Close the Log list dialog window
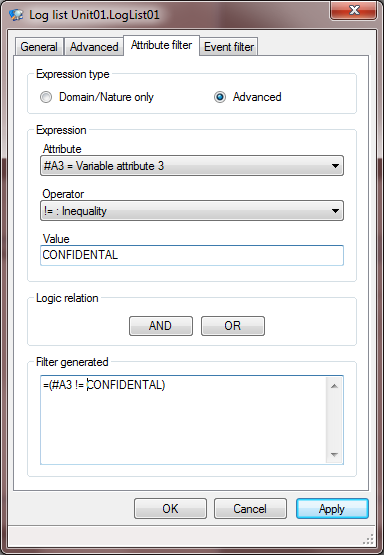The width and height of the screenshot is (384, 555). click(354, 10)
